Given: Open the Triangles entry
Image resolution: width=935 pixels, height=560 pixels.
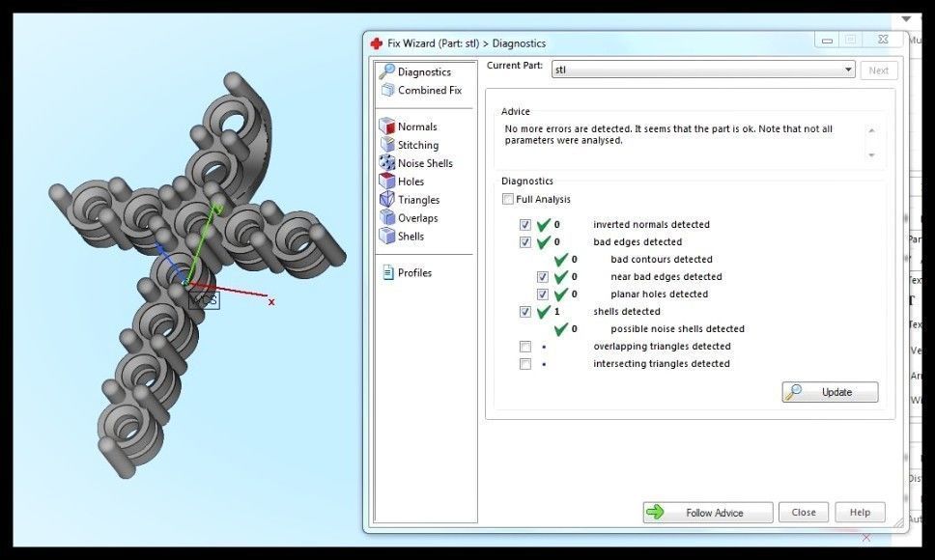Looking at the screenshot, I should click(418, 200).
